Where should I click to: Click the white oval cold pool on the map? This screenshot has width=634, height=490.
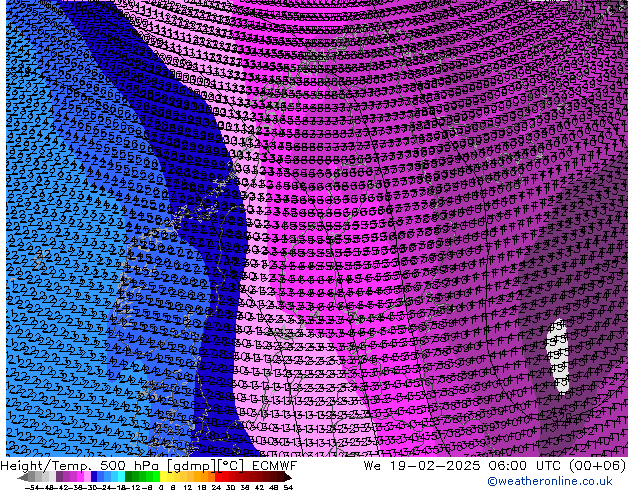coord(558,356)
